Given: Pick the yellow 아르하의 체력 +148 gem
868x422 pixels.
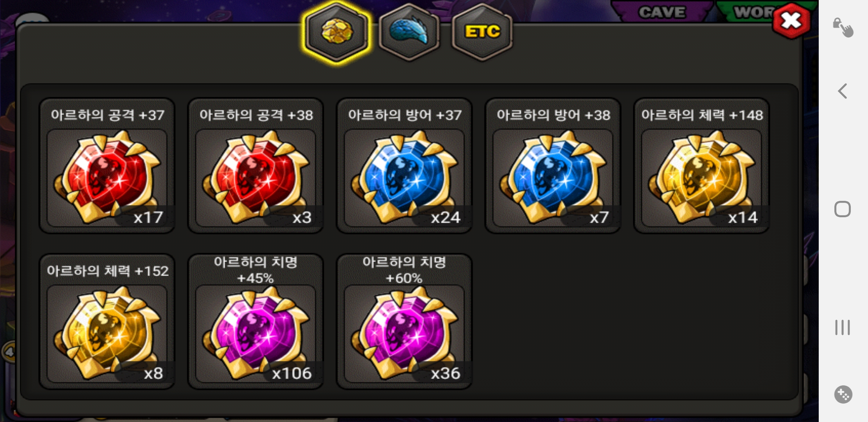Looking at the screenshot, I should coord(701,166).
